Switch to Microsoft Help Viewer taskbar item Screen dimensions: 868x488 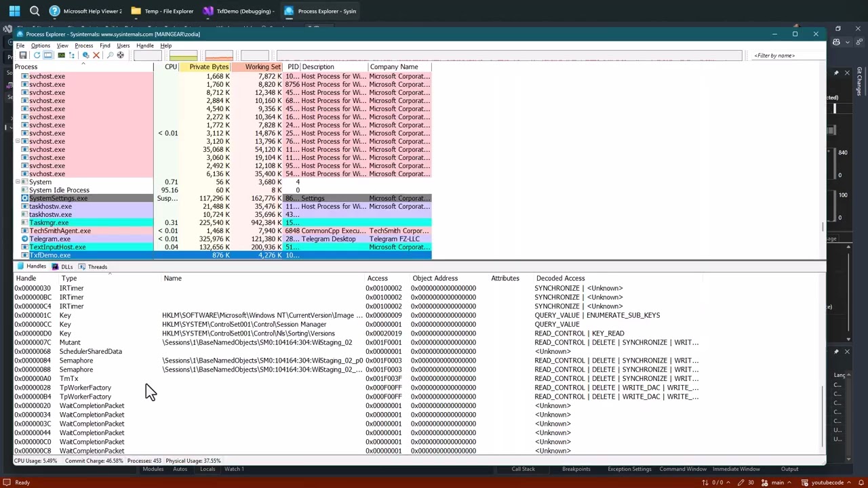pos(85,11)
